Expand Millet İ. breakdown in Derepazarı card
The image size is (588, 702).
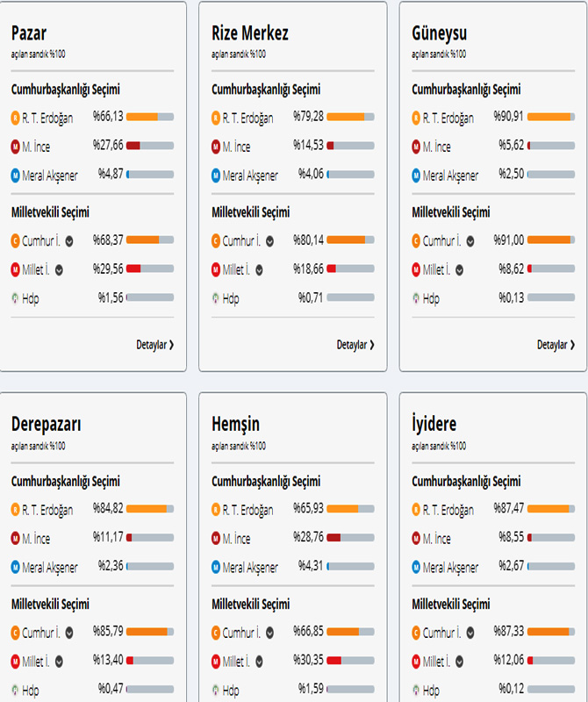(61, 661)
